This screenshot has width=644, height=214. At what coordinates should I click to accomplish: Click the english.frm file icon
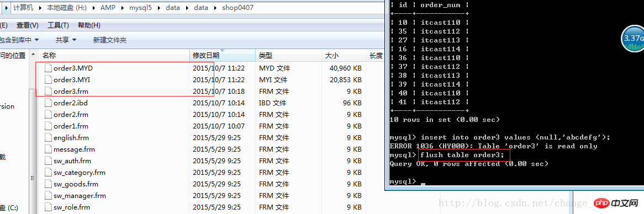47,137
